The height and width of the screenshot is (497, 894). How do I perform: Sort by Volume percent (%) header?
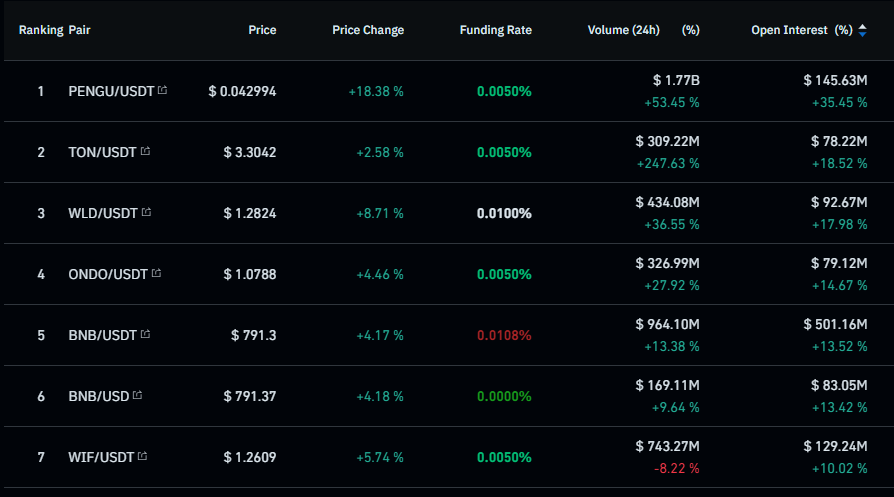tap(690, 30)
